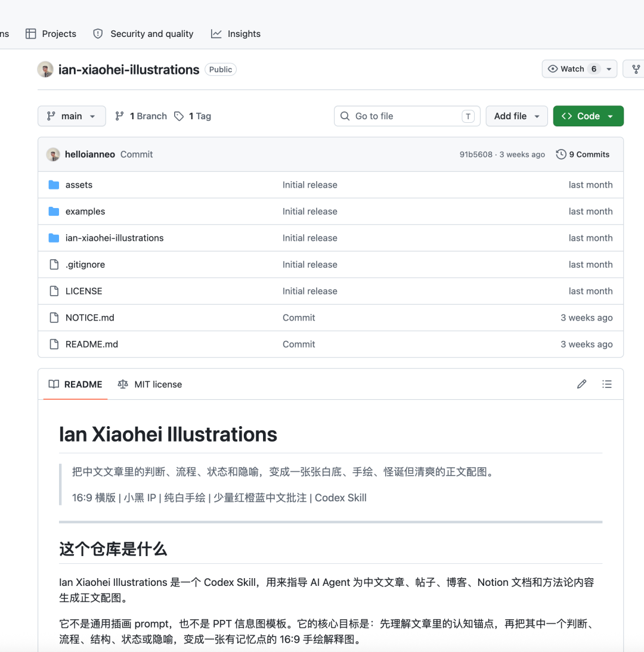Open Initial release commit for LICENSE
This screenshot has width=644, height=652.
pos(310,291)
